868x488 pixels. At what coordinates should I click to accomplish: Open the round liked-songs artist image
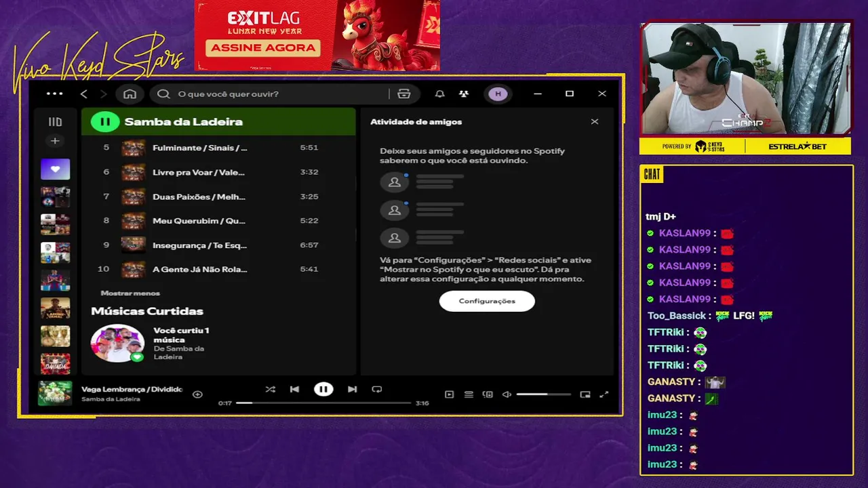tap(118, 343)
